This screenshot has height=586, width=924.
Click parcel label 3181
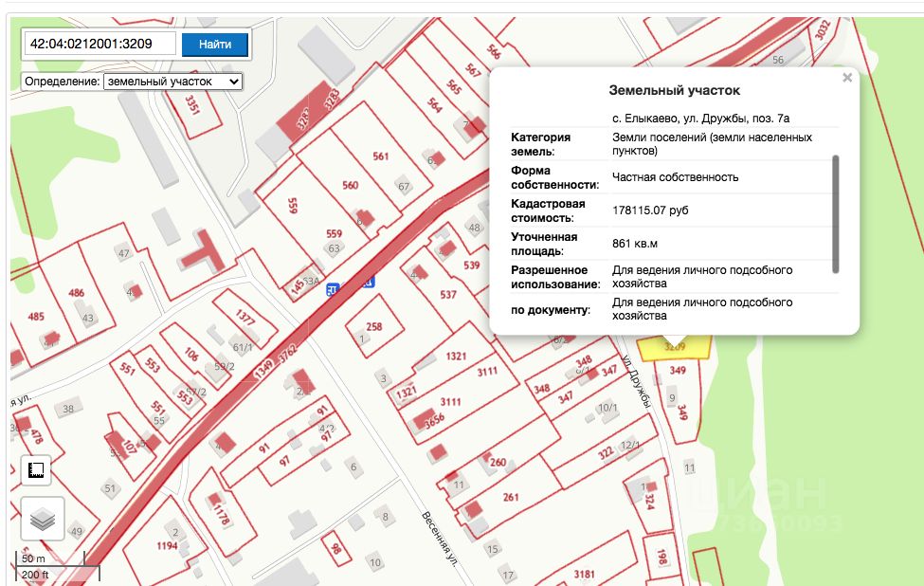(x=584, y=574)
